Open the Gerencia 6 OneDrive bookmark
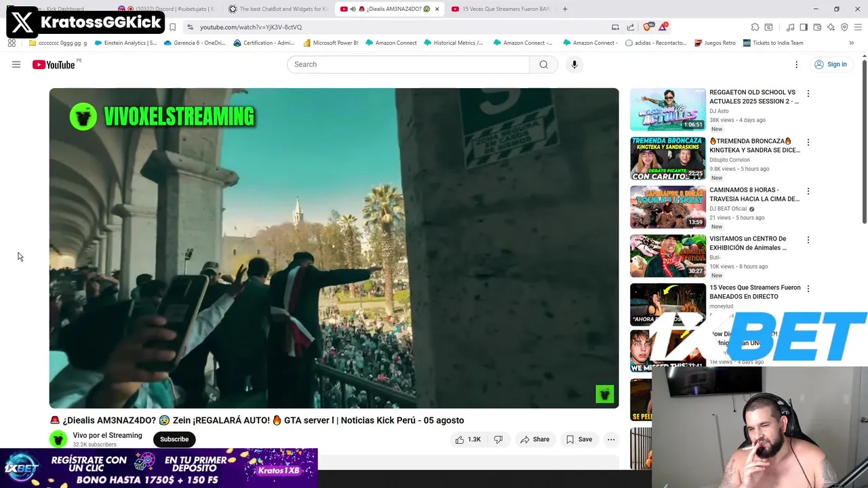 pos(195,43)
